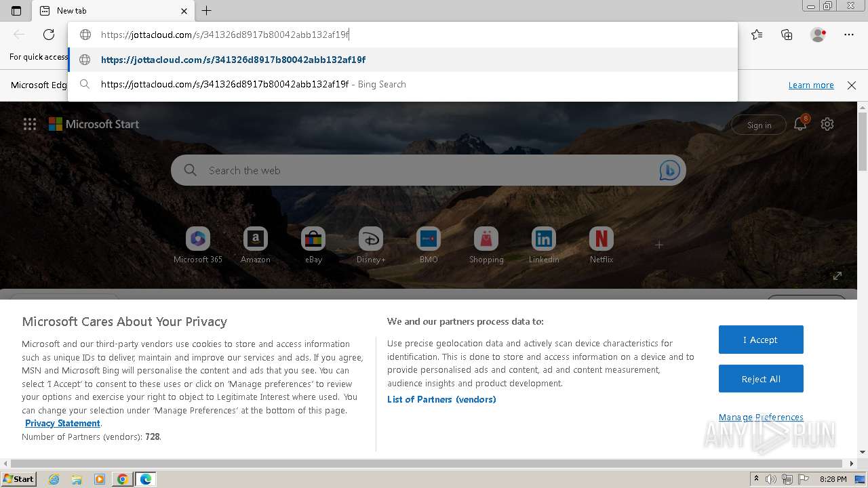Select the Bing Search suggestion
This screenshot has height=488, width=868.
pyautogui.click(x=403, y=84)
